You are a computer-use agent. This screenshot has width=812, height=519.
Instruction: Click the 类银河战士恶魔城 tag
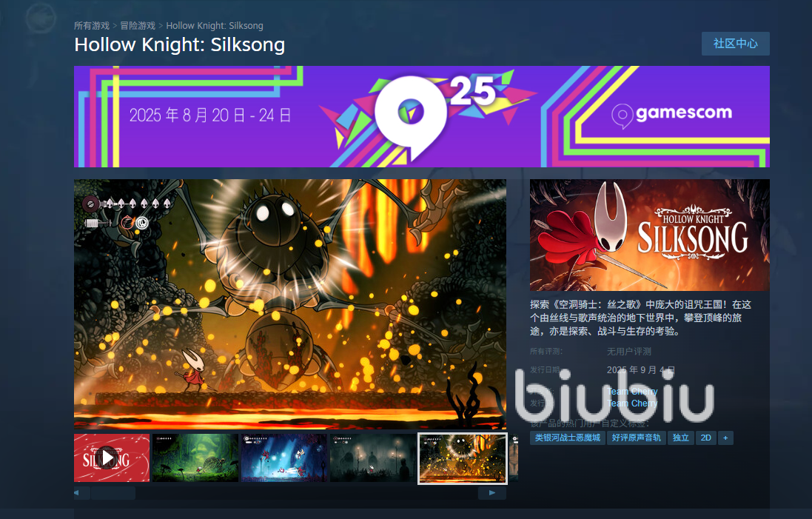click(x=568, y=438)
